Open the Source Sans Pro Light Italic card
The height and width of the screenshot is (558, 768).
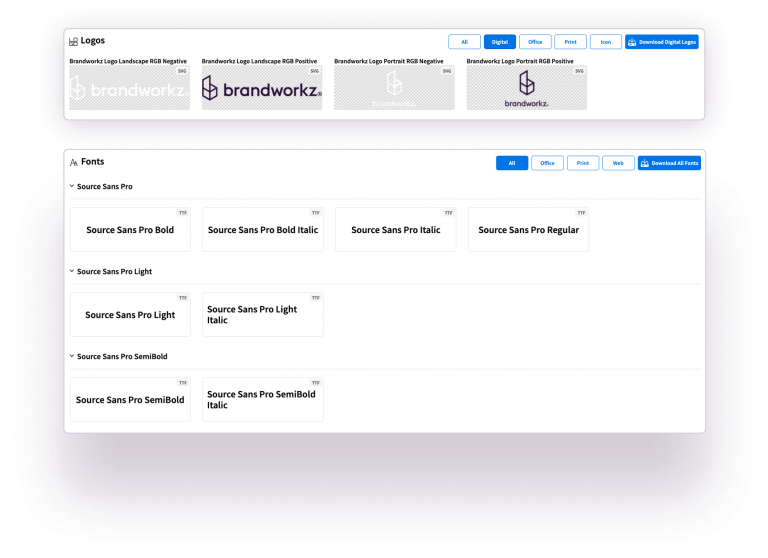[263, 315]
